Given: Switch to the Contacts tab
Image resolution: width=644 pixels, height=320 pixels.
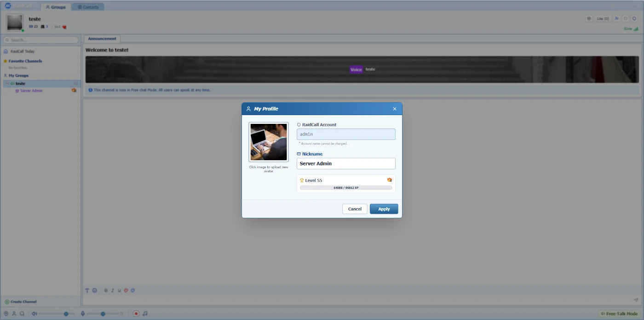Looking at the screenshot, I should (x=88, y=7).
